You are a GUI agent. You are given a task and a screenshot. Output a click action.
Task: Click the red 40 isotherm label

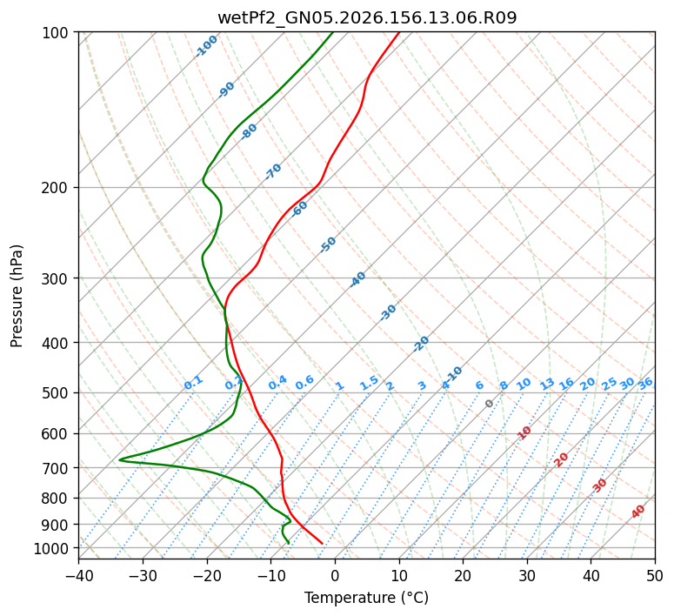pyautogui.click(x=637, y=512)
